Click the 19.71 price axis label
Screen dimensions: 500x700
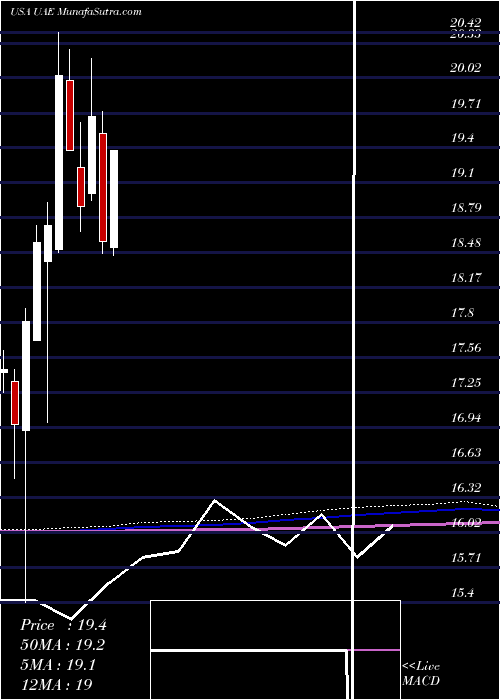pos(466,104)
